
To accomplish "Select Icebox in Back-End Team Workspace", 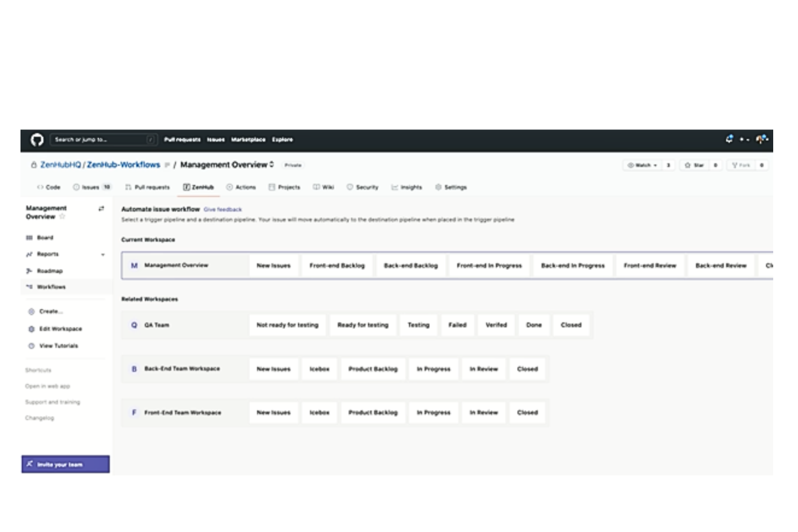I will [319, 369].
